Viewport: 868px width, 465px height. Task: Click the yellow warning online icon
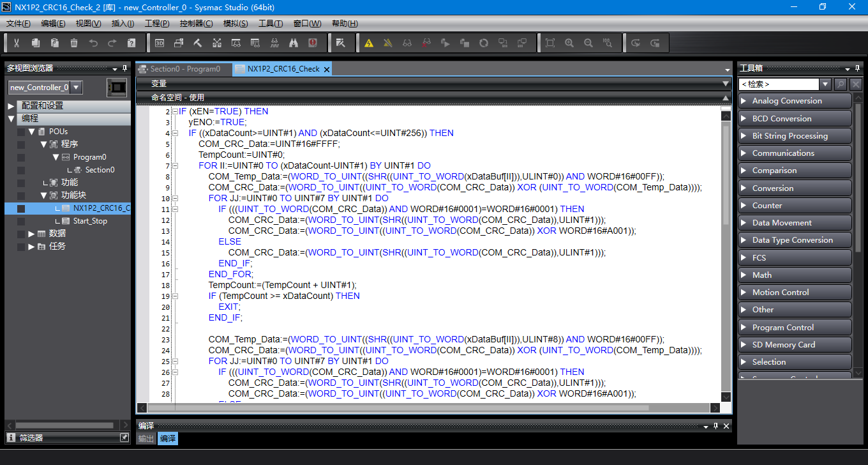coord(369,43)
